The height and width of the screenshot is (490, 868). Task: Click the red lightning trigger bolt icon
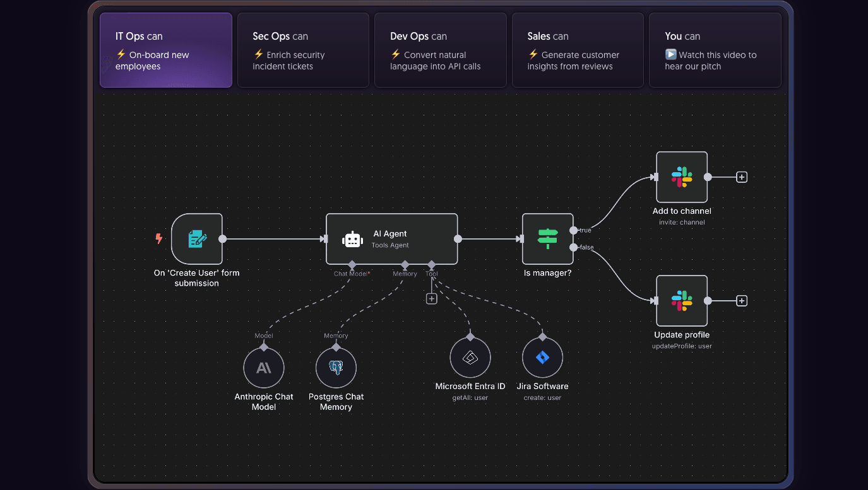pos(159,238)
